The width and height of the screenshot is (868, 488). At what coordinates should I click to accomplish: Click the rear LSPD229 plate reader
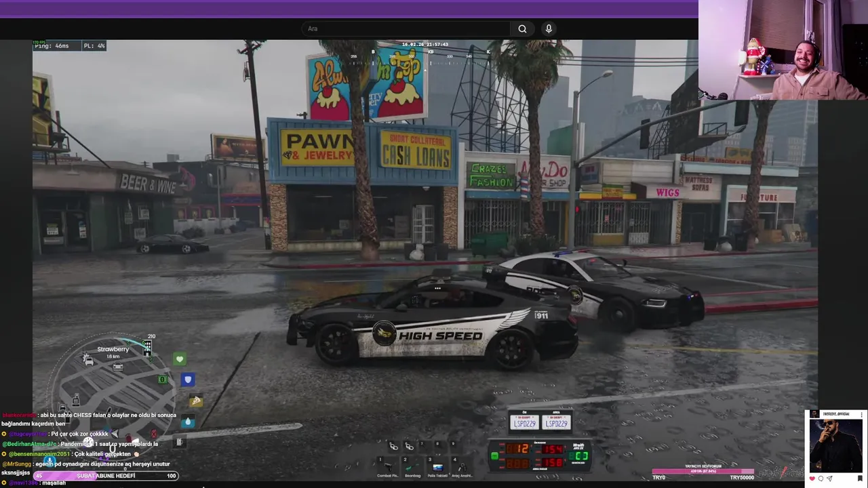coord(556,423)
